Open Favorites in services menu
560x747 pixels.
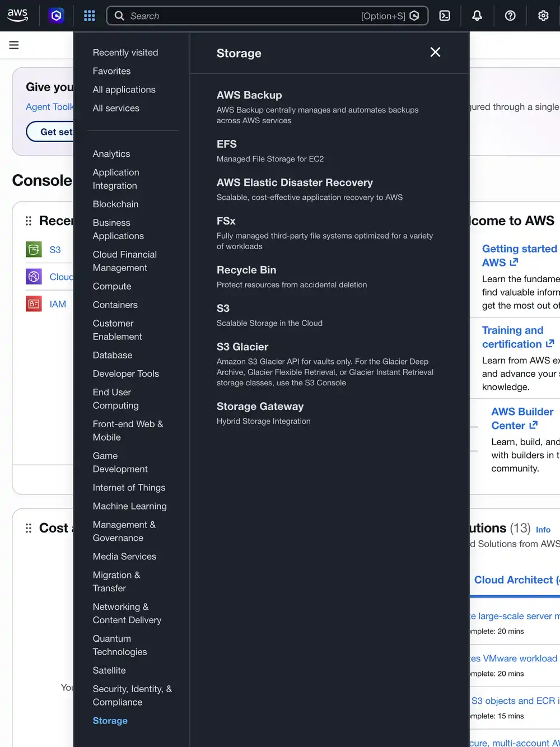(111, 71)
